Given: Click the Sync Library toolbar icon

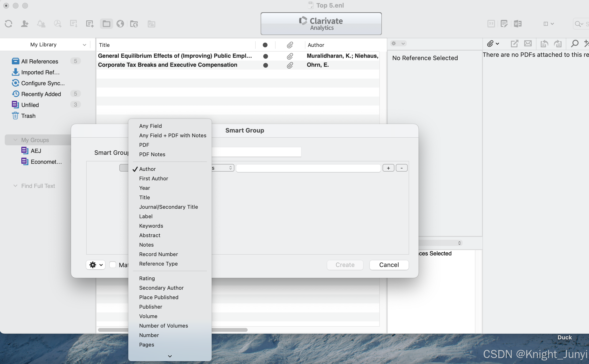Looking at the screenshot, I should tap(9, 24).
